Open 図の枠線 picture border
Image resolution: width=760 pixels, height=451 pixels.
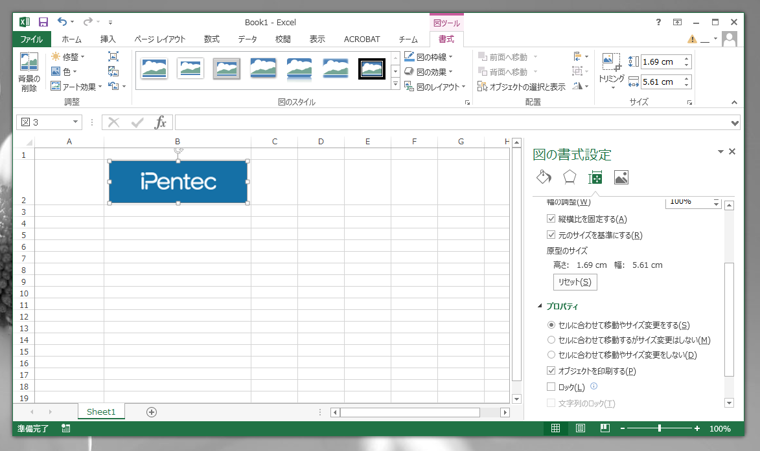(x=428, y=57)
